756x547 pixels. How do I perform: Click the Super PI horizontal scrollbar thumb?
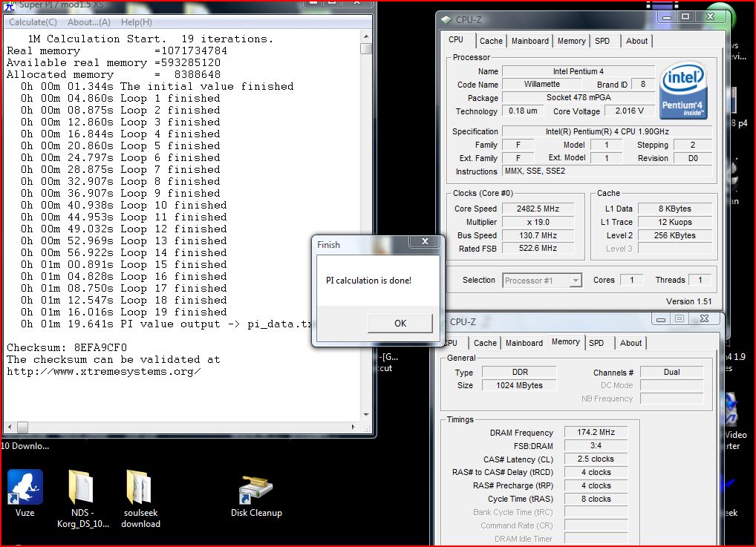[23, 427]
